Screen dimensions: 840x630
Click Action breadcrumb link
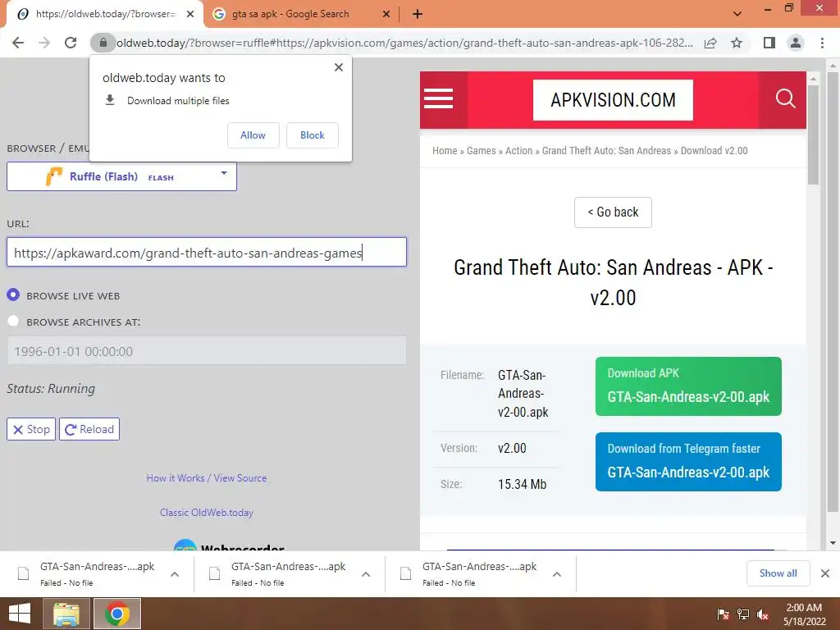click(x=519, y=151)
